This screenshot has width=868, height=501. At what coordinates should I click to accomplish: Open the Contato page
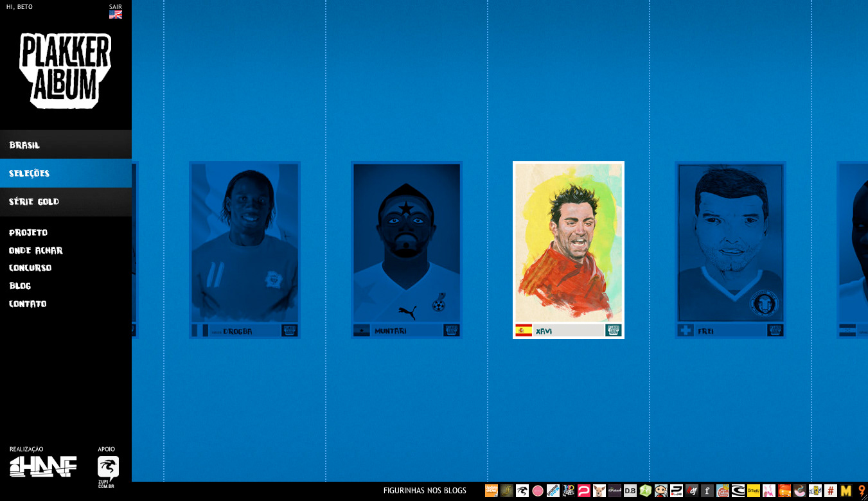[x=28, y=304]
